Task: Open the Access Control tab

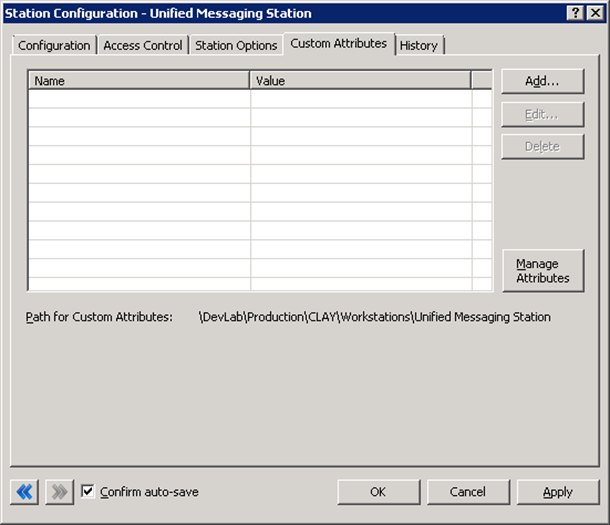Action: tap(143, 46)
